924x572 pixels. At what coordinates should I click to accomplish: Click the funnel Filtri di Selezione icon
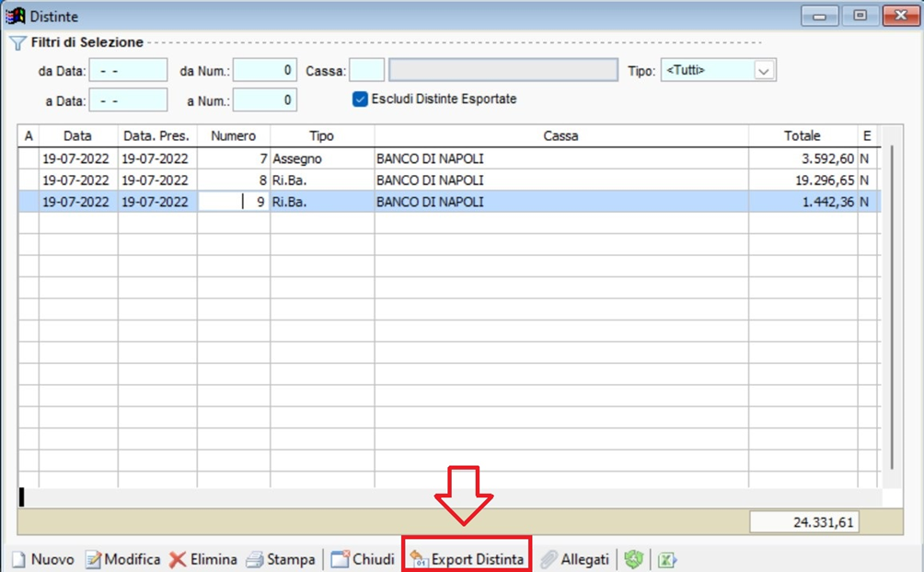point(17,43)
